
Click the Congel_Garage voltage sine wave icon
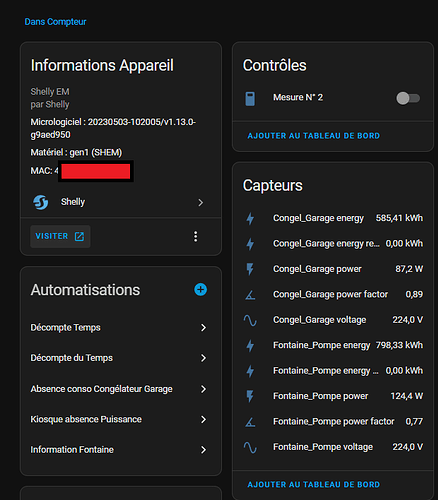click(250, 320)
